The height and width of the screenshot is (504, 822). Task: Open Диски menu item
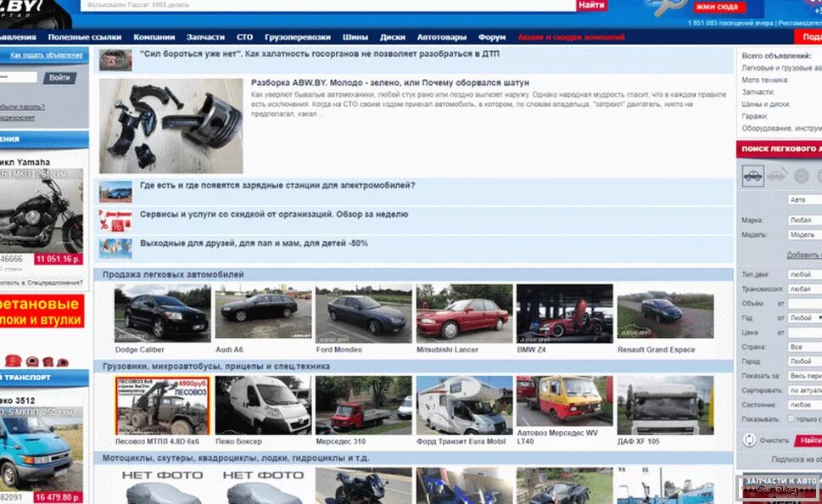click(392, 37)
